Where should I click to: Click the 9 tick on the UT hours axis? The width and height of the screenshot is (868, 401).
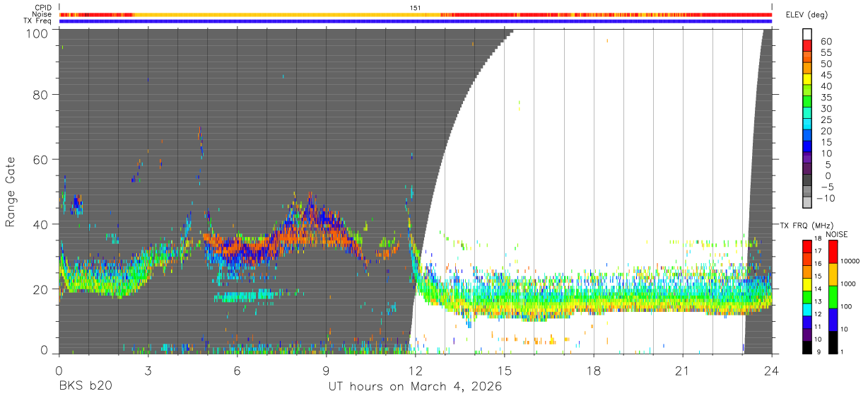(x=326, y=370)
